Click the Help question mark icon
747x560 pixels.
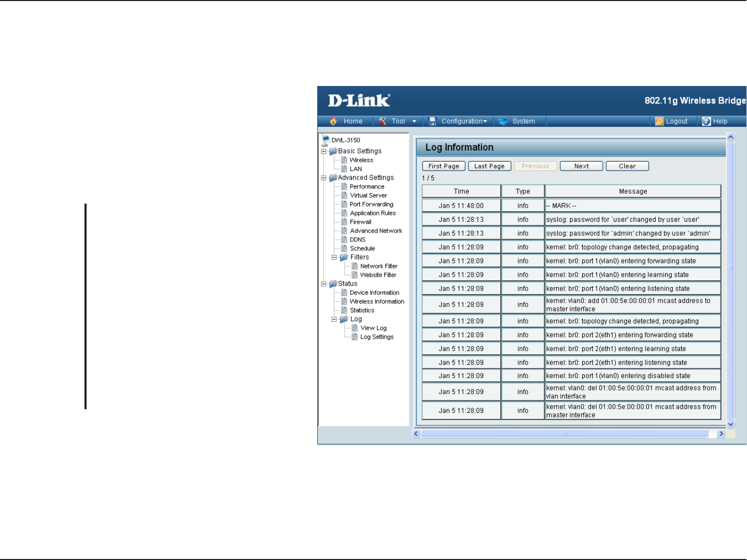pos(706,121)
